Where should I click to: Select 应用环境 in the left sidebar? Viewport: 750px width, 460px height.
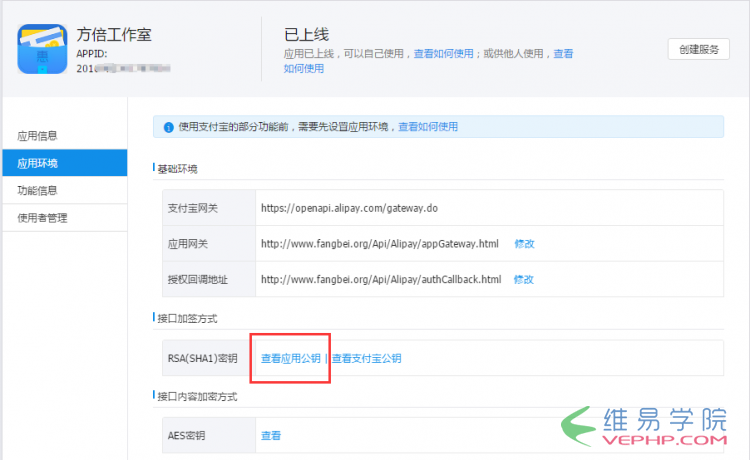click(x=65, y=163)
